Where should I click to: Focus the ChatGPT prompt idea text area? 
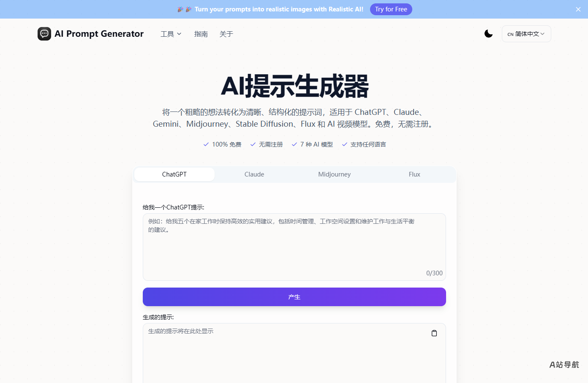coord(294,247)
